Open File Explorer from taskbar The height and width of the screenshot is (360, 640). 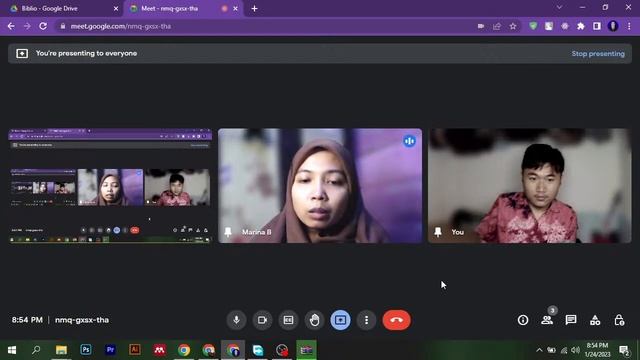(61, 350)
